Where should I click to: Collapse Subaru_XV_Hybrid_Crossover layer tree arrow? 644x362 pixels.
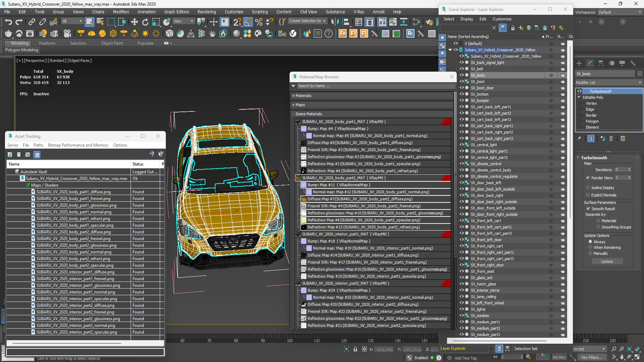450,50
